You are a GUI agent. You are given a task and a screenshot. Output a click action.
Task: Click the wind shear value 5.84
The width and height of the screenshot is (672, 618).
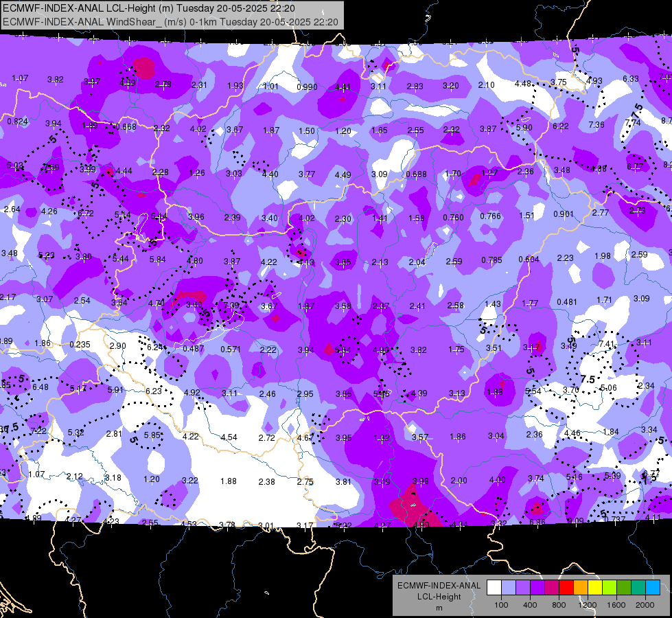[158, 260]
